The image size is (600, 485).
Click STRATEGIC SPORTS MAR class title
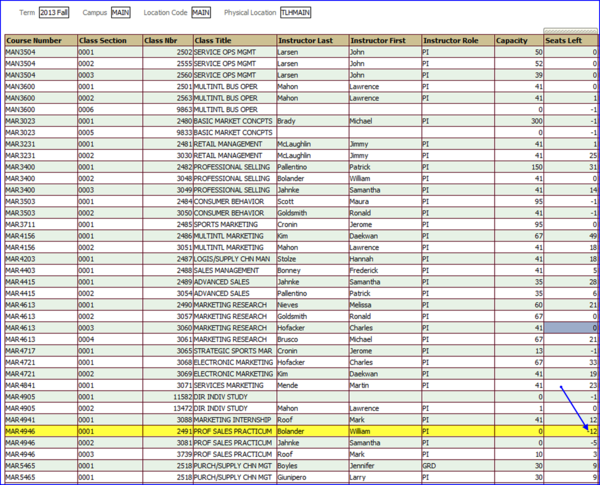click(233, 351)
